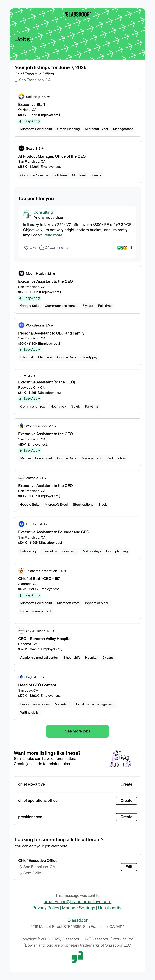Screen dimensions: 155x980
Task: Click the Self-Help company logo icon
Action: pos(21,97)
